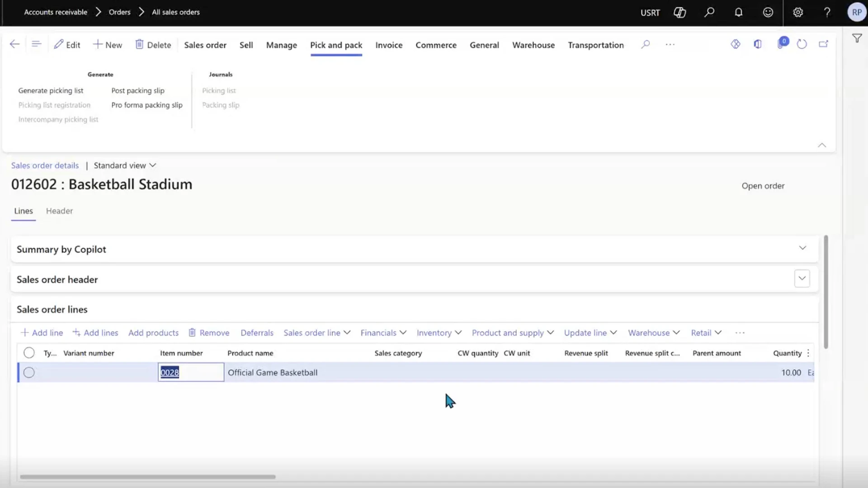Screen dimensions: 868x488
Task: Click Add line in order lines
Action: (x=42, y=333)
